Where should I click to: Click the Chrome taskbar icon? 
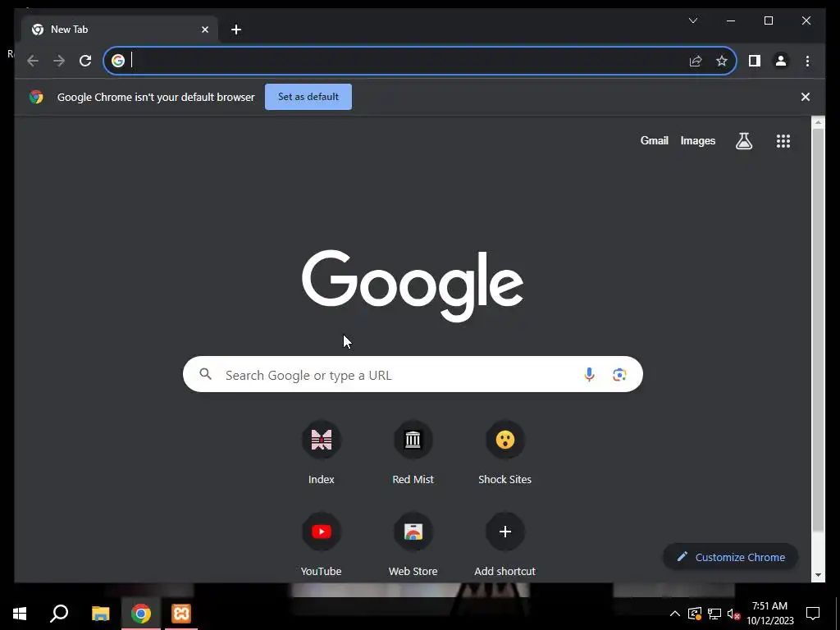(x=141, y=614)
